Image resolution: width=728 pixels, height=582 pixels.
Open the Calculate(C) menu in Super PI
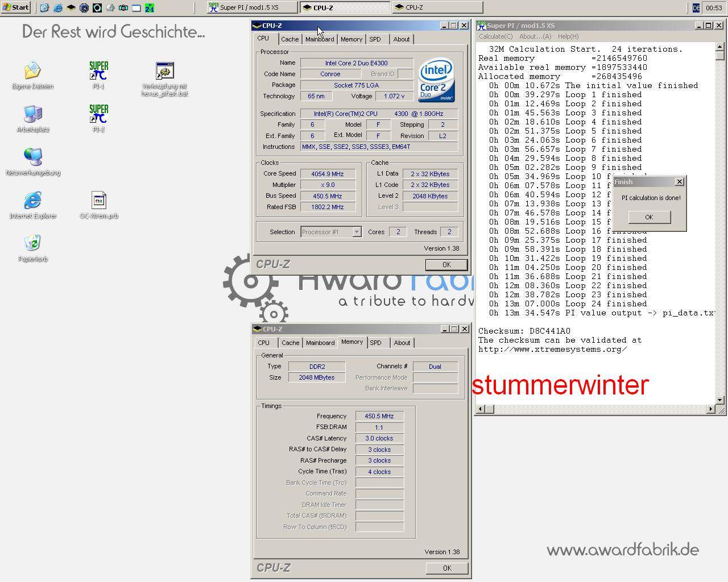coord(495,36)
